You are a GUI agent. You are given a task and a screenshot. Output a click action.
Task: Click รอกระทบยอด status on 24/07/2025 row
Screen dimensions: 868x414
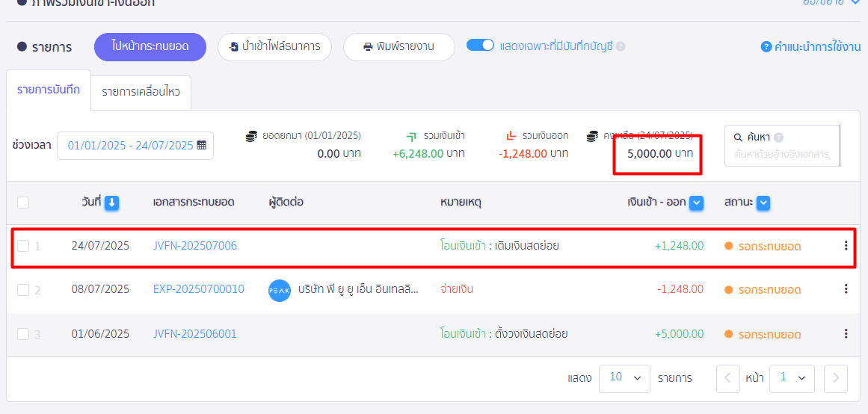[x=763, y=247]
